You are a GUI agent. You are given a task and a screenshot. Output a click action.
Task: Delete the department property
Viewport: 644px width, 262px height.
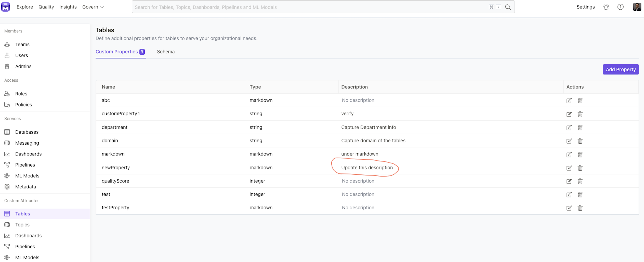(x=580, y=127)
